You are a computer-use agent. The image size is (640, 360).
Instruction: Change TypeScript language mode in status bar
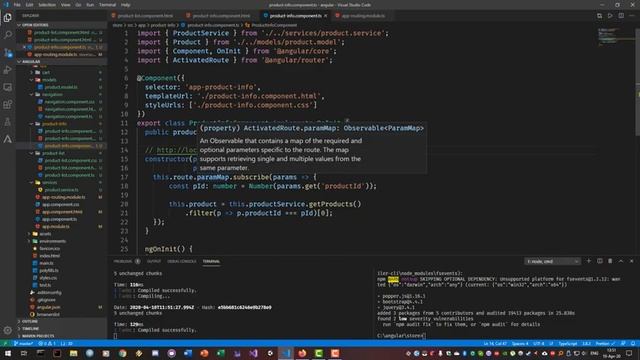[568, 344]
